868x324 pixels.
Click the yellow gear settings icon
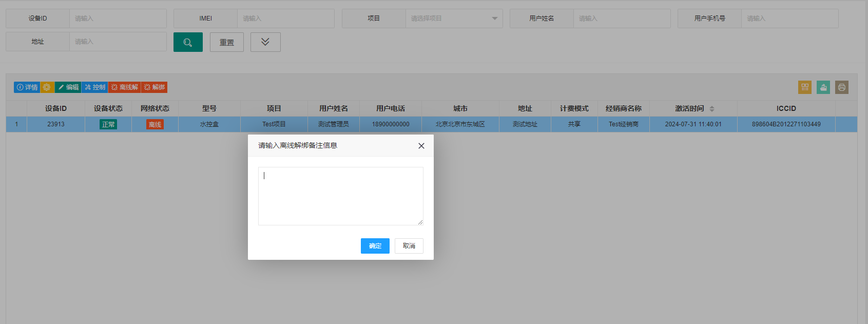tap(47, 87)
